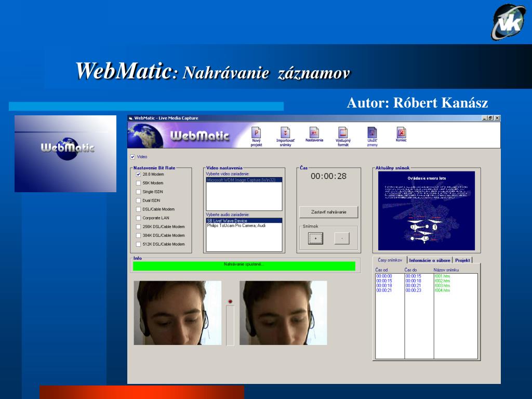Click the VK logo in slide corner

[x=509, y=22]
